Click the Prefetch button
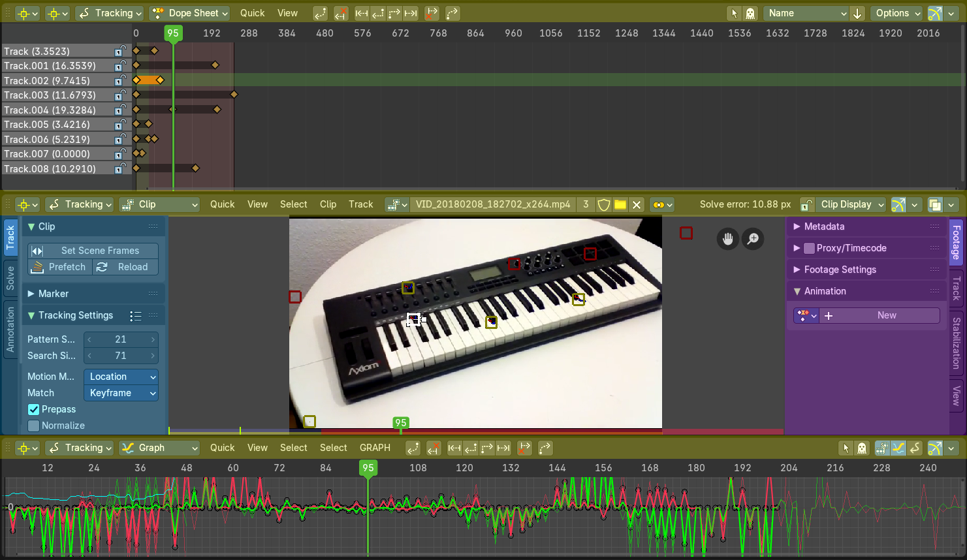The image size is (967, 560). tap(60, 268)
